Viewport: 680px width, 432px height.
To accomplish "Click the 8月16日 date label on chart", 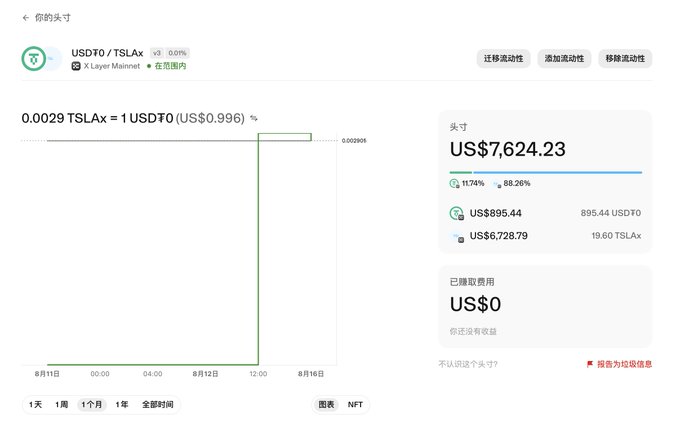I will point(311,374).
